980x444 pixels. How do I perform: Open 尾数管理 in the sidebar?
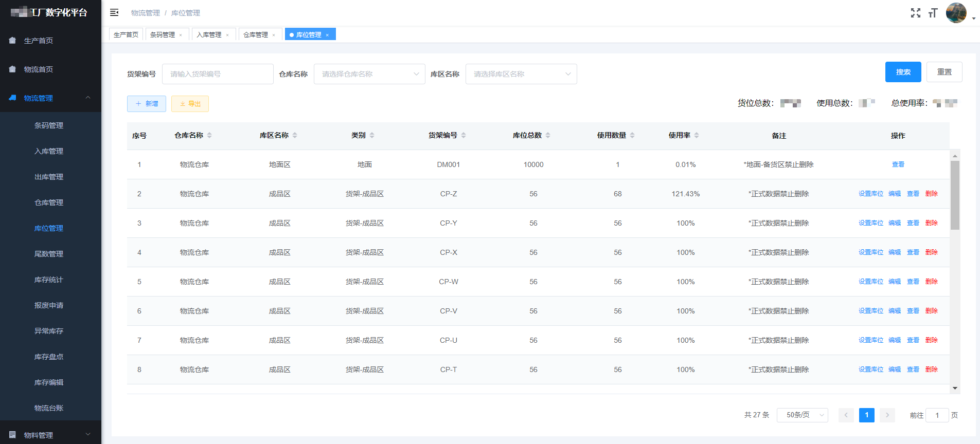point(49,254)
